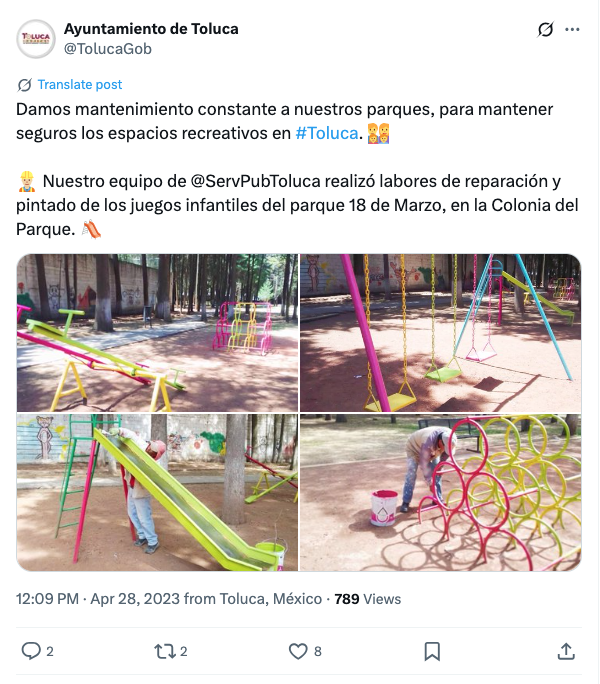The width and height of the screenshot is (600, 684).
Task: Open the swings photo thumbnail
Action: pyautogui.click(x=440, y=333)
